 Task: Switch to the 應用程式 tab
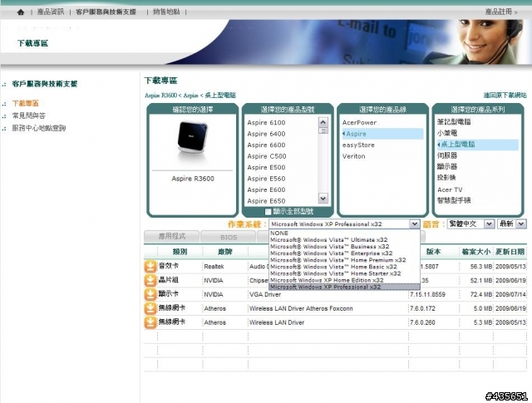coord(172,237)
